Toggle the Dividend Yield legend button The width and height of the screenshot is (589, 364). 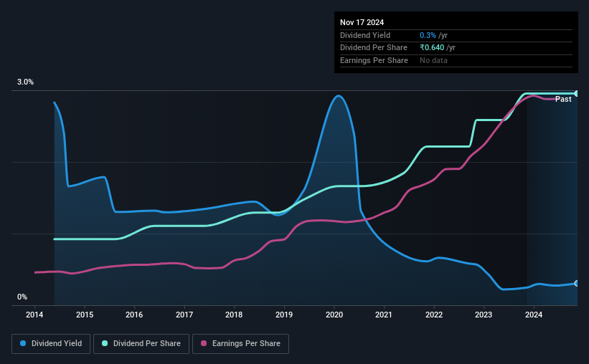[x=51, y=344]
